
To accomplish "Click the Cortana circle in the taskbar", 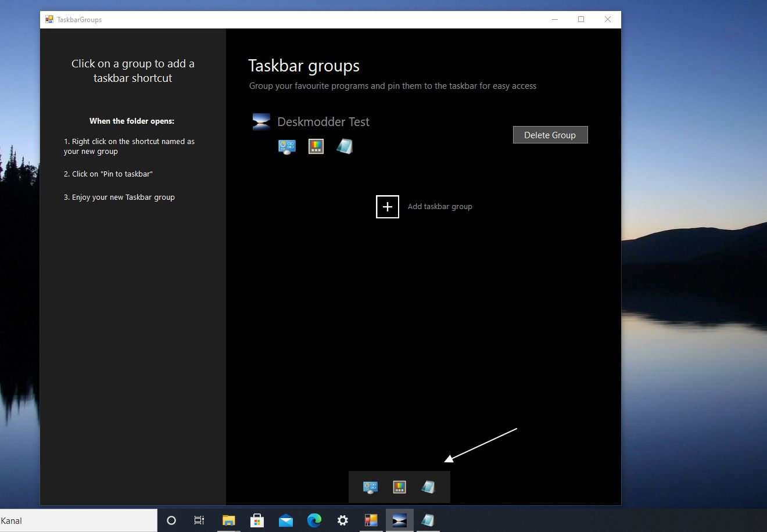I will point(171,520).
